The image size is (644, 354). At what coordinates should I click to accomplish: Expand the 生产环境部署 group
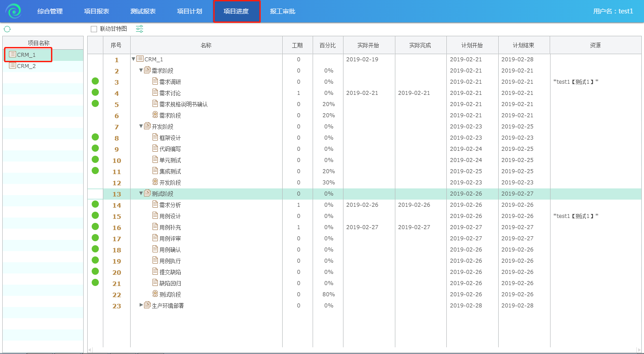[141, 305]
